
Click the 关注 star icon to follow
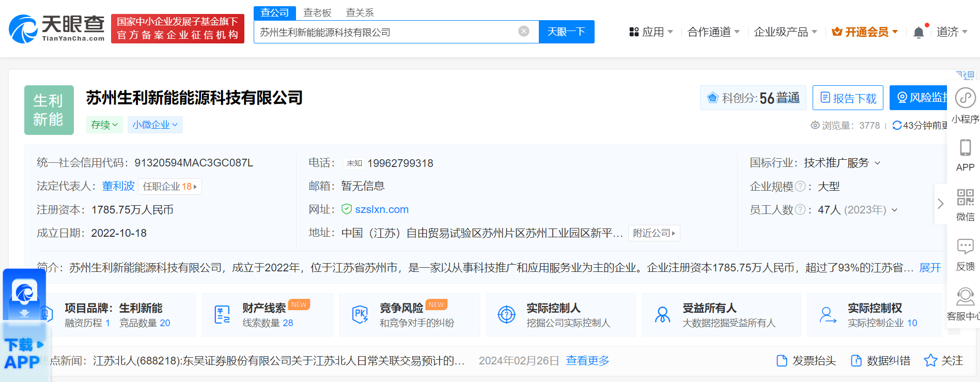(x=930, y=360)
